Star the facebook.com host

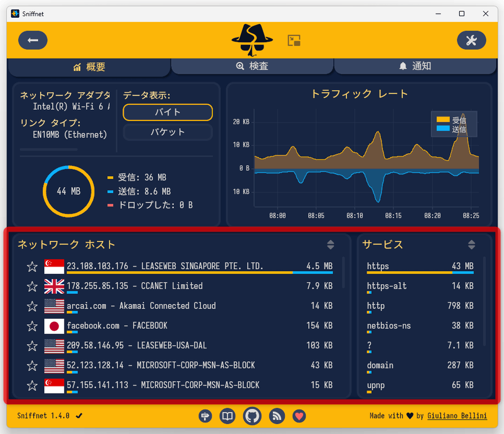click(x=32, y=326)
